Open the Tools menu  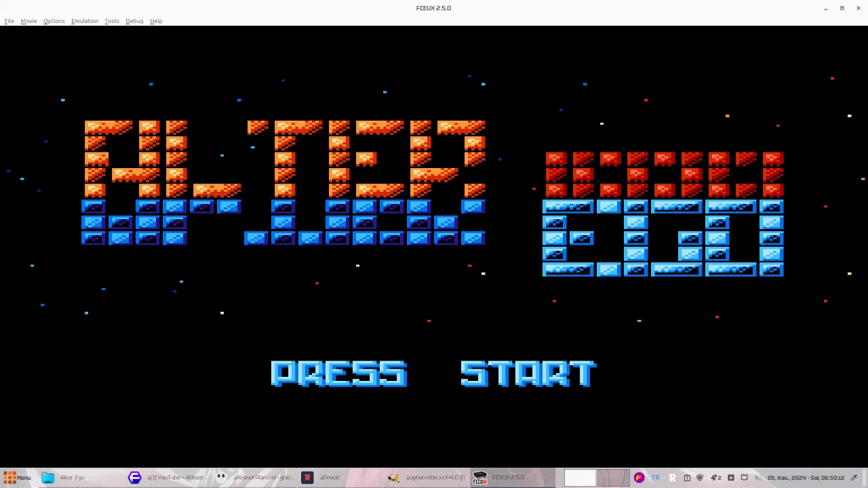click(112, 21)
